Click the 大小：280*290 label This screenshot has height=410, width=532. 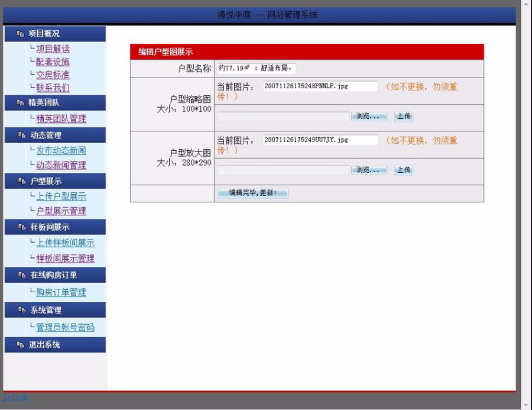(184, 163)
